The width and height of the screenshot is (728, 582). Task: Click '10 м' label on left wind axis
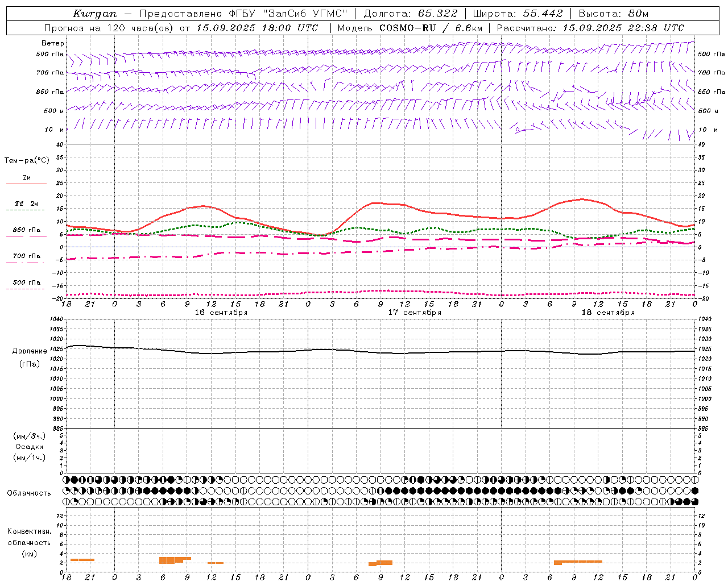[54, 130]
